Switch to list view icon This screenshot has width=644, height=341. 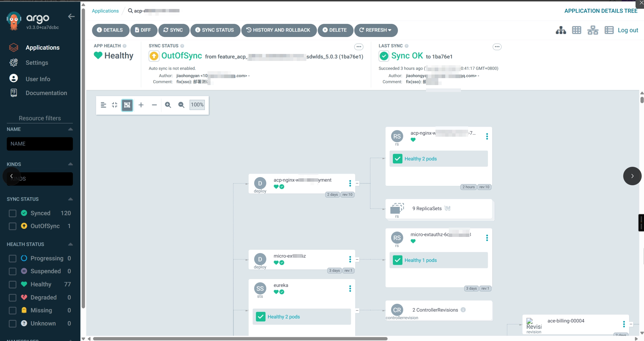pyautogui.click(x=609, y=30)
